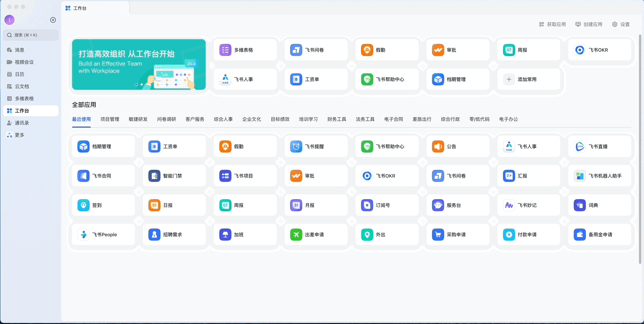Screen dimensions: 644x324
Task: Open the 飞书People app
Action: (103, 235)
